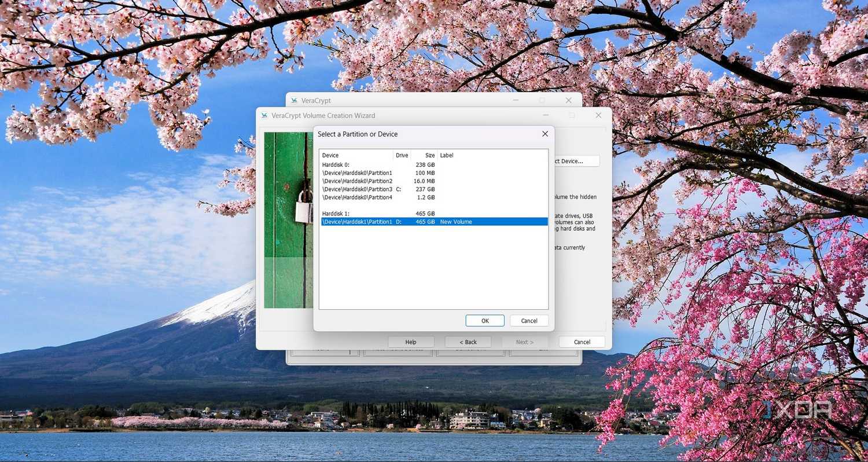This screenshot has height=462, width=868.
Task: Click the Select Device... button in wizard
Action: point(577,161)
